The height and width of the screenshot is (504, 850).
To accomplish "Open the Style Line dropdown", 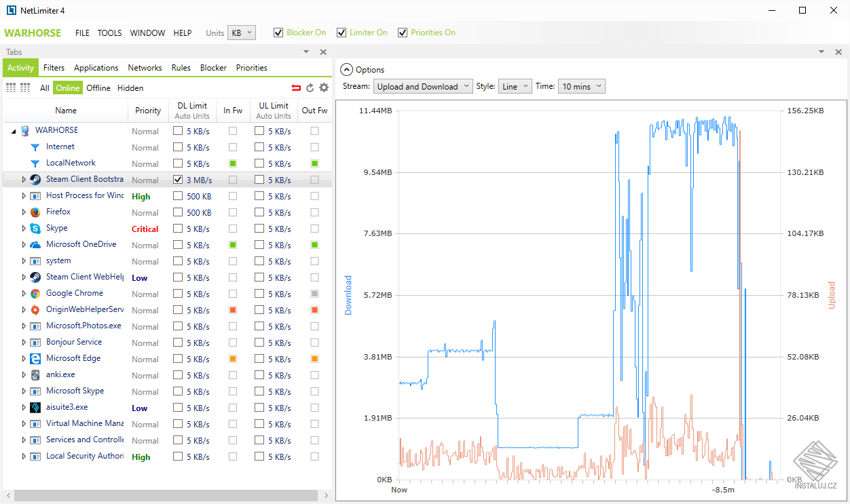I will (515, 86).
